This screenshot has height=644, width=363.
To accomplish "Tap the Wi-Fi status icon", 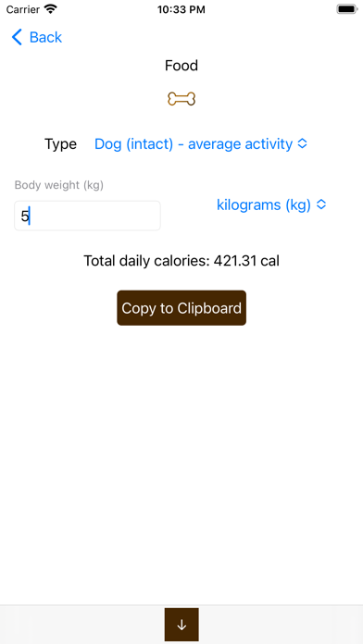I will (51, 9).
